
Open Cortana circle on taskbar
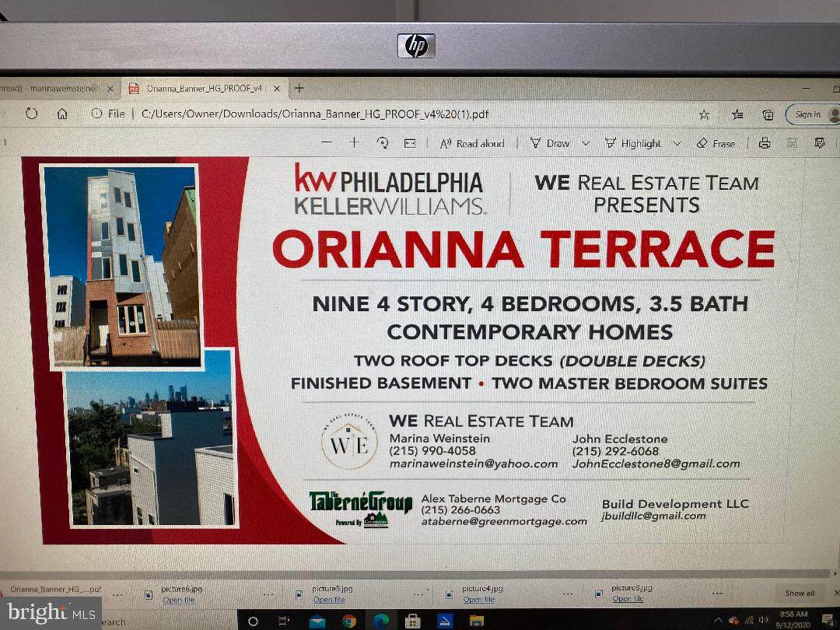pyautogui.click(x=254, y=621)
